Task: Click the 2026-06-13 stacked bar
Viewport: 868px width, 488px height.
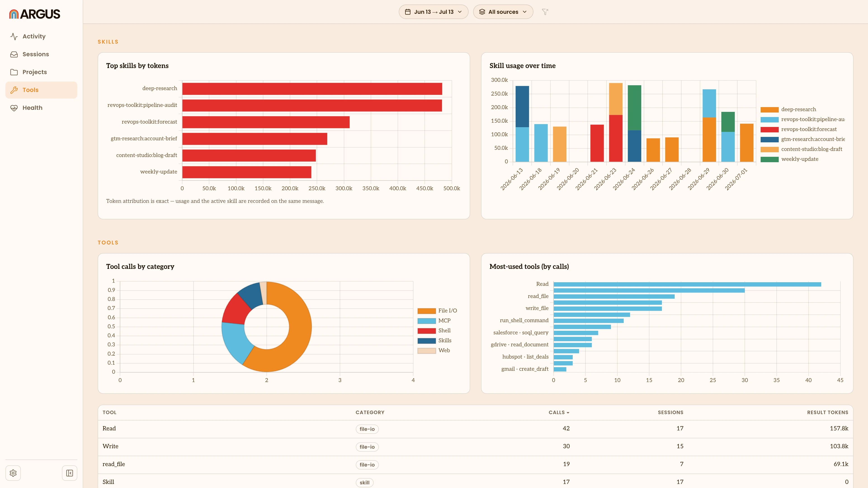Action: click(x=522, y=124)
